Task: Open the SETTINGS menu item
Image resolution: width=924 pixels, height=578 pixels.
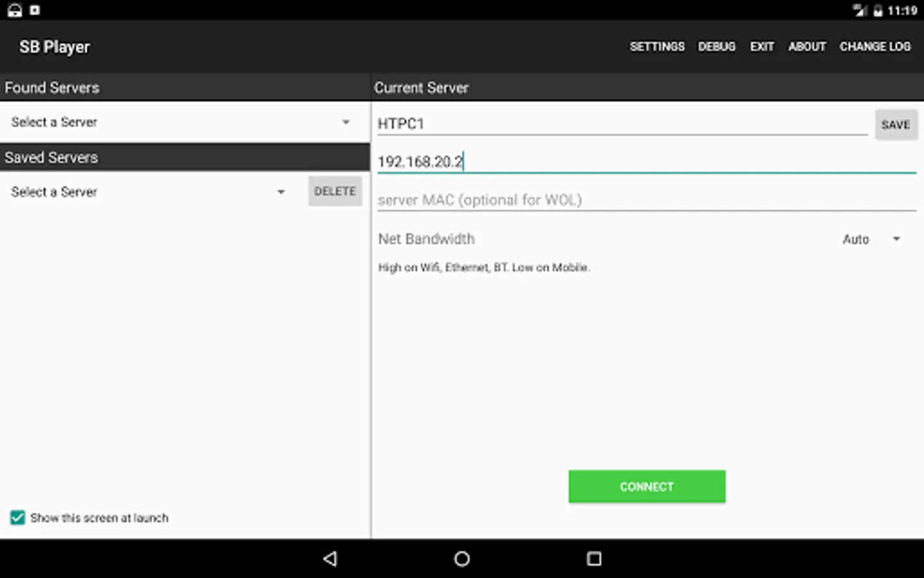Action: coord(657,47)
